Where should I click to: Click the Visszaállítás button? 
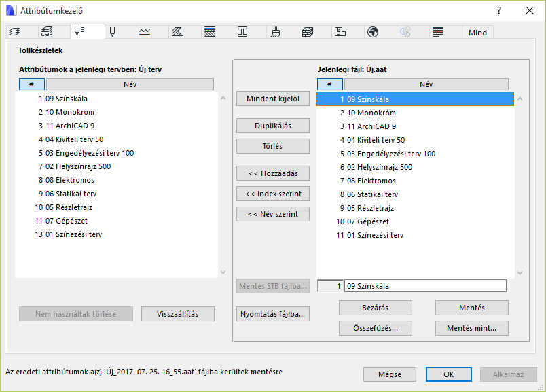(178, 314)
